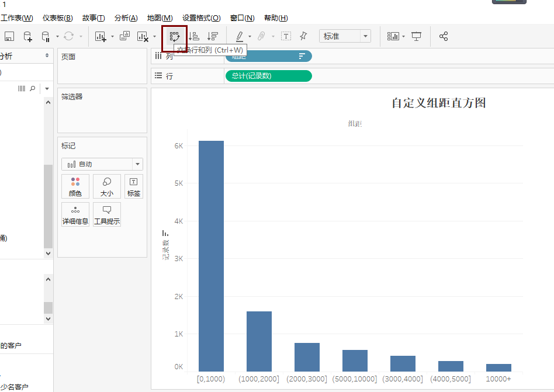Open the Label card in Marks

click(134, 186)
